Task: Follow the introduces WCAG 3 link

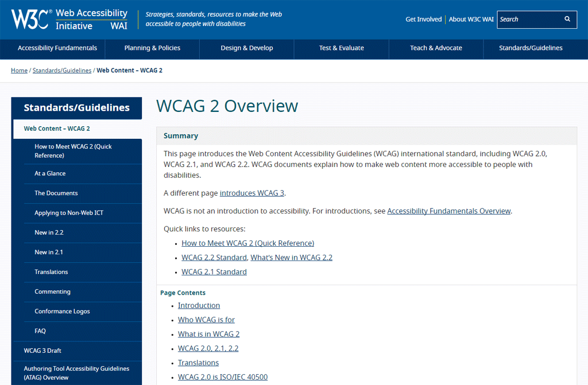Action: pyautogui.click(x=252, y=193)
